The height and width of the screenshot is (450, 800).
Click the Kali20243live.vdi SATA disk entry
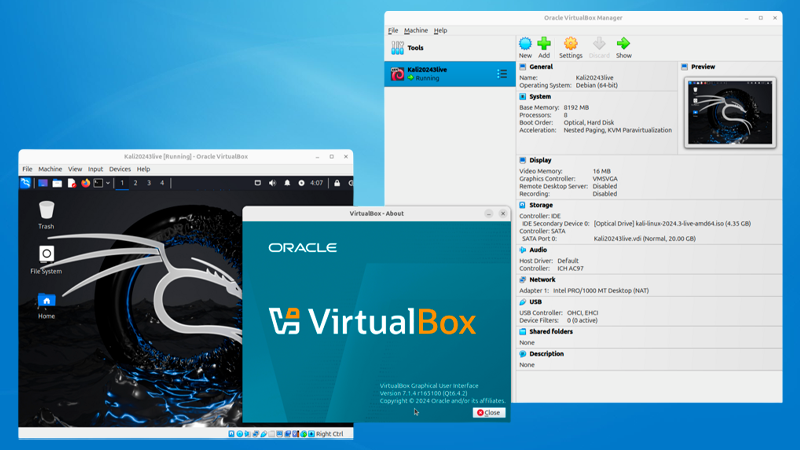click(644, 238)
